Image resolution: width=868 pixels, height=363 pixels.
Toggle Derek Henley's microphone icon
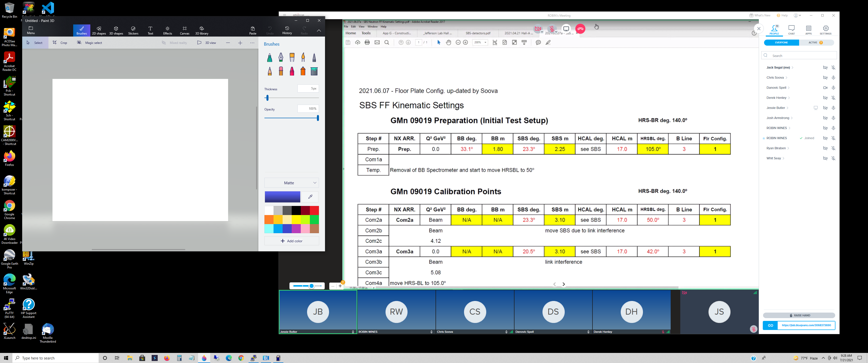tap(833, 98)
